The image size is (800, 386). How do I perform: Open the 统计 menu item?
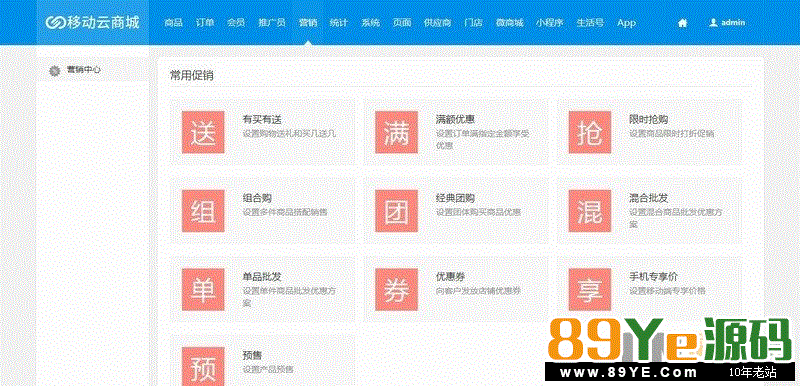(x=338, y=22)
